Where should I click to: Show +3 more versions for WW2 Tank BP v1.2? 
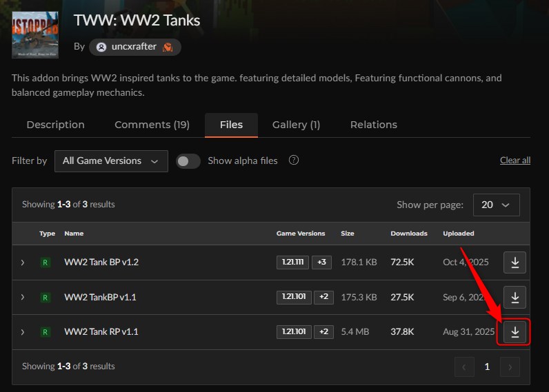point(321,262)
